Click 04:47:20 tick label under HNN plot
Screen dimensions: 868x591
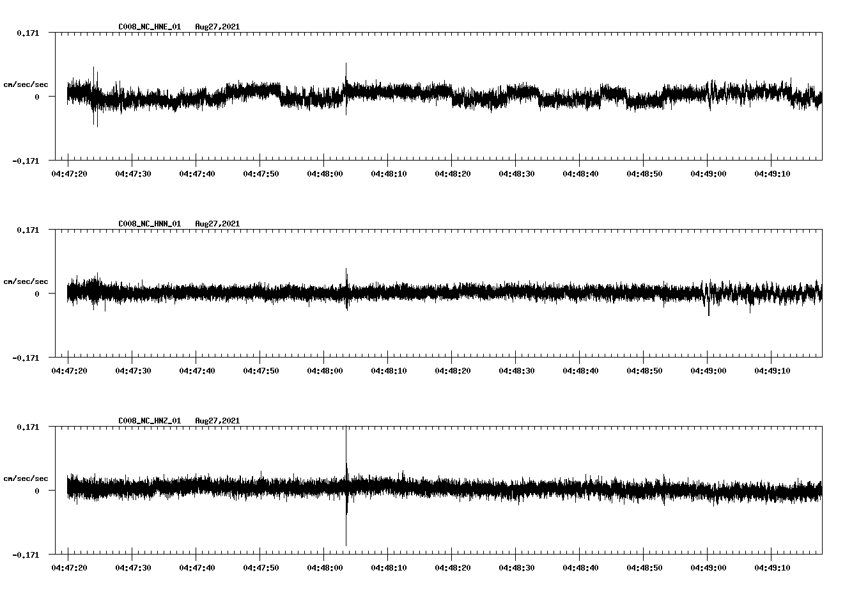click(70, 371)
